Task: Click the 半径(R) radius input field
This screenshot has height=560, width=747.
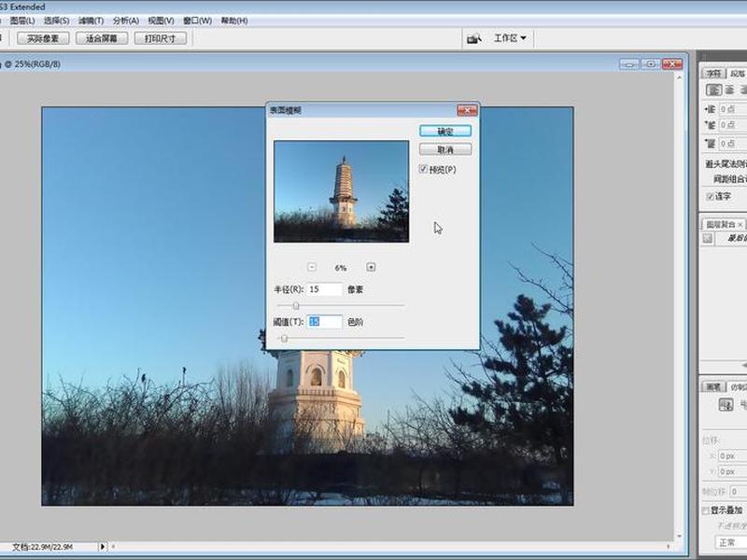Action: 324,289
